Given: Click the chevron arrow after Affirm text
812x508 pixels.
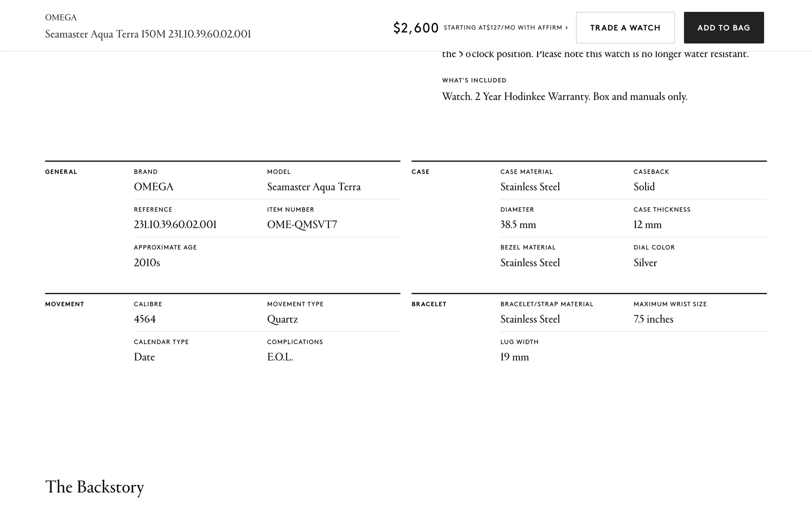Looking at the screenshot, I should point(567,28).
